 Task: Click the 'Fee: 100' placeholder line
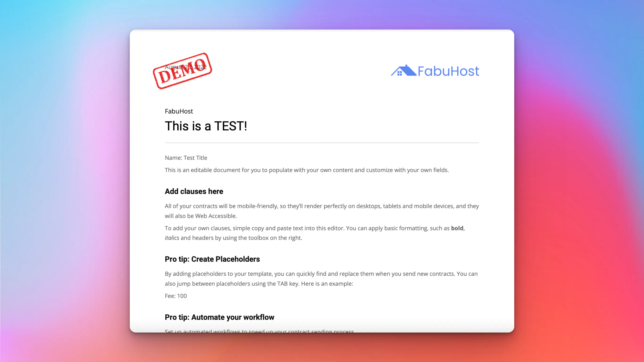176,296
